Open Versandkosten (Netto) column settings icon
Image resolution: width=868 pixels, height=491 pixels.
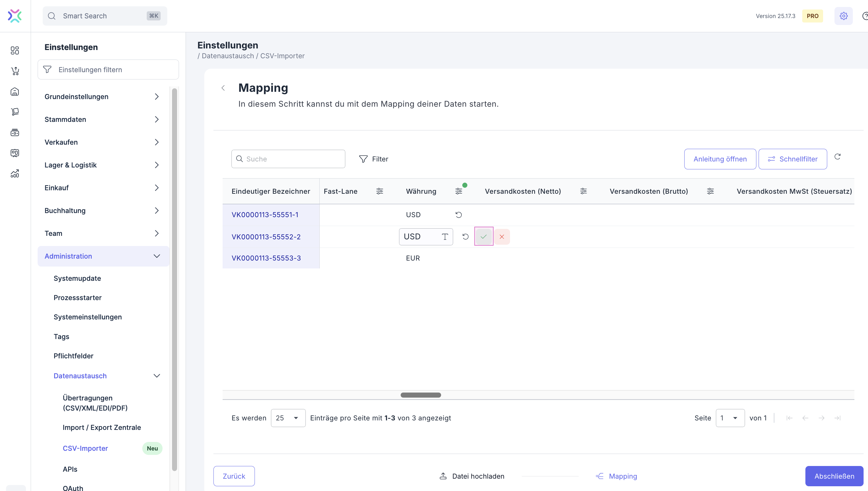point(583,191)
